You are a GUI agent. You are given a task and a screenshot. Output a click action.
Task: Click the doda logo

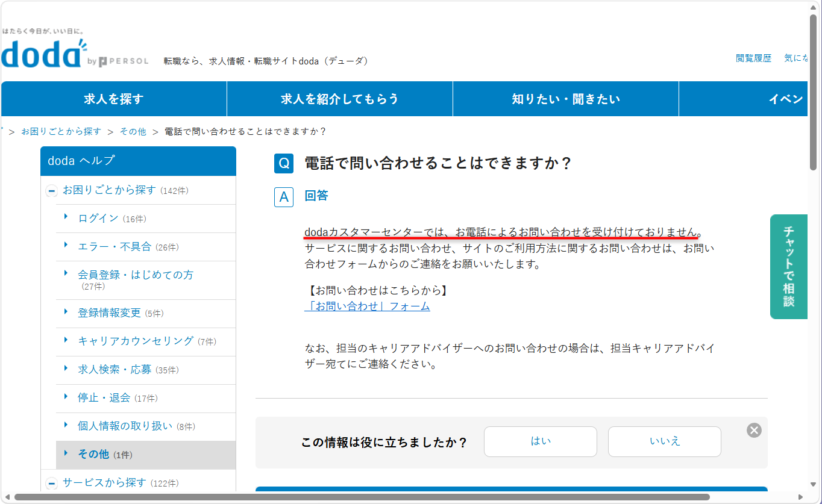point(43,53)
